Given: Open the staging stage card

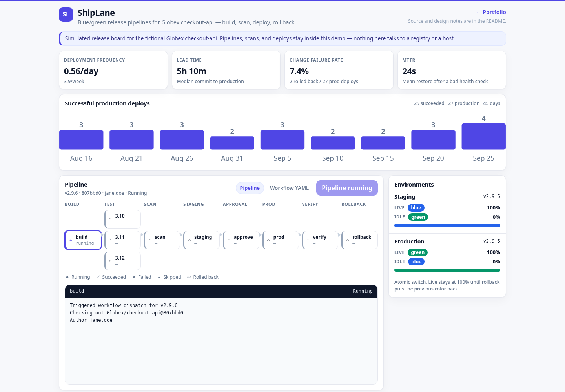Looking at the screenshot, I should pyautogui.click(x=202, y=240).
